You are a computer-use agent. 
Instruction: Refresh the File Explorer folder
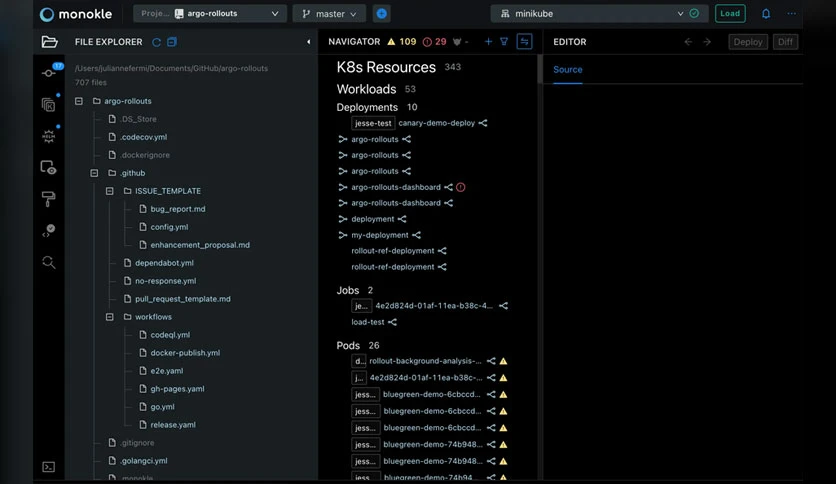click(156, 42)
